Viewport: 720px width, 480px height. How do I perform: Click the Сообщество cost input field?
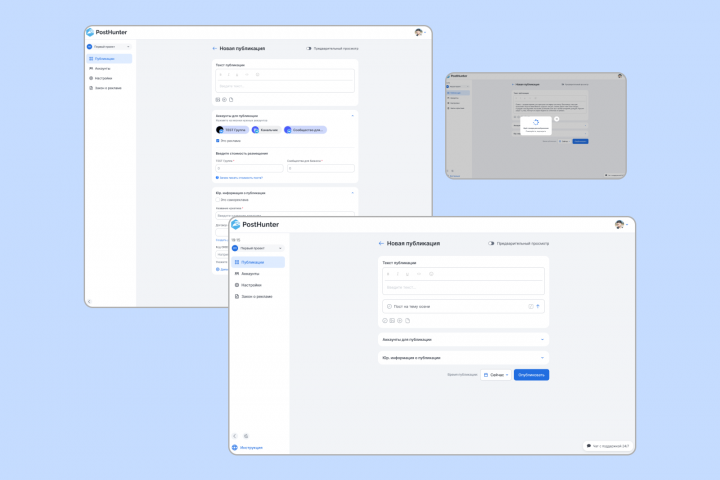tap(321, 169)
